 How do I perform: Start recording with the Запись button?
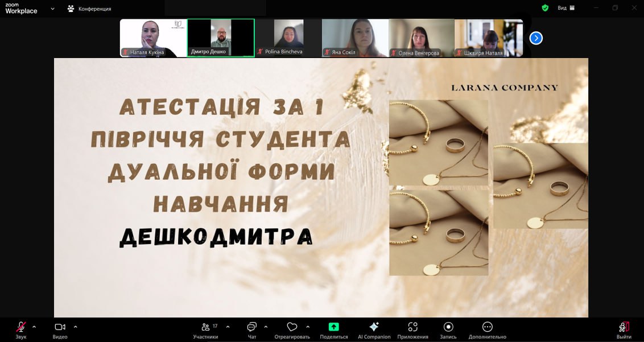(448, 330)
